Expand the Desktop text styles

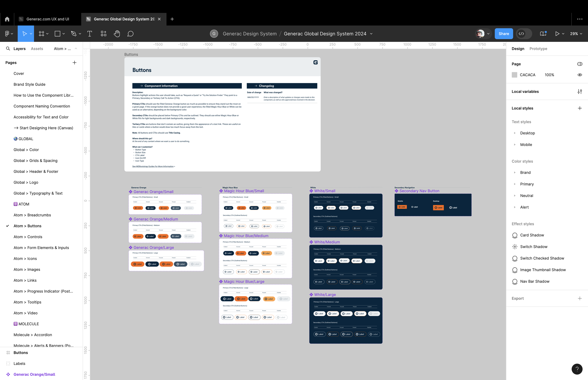[515, 133]
